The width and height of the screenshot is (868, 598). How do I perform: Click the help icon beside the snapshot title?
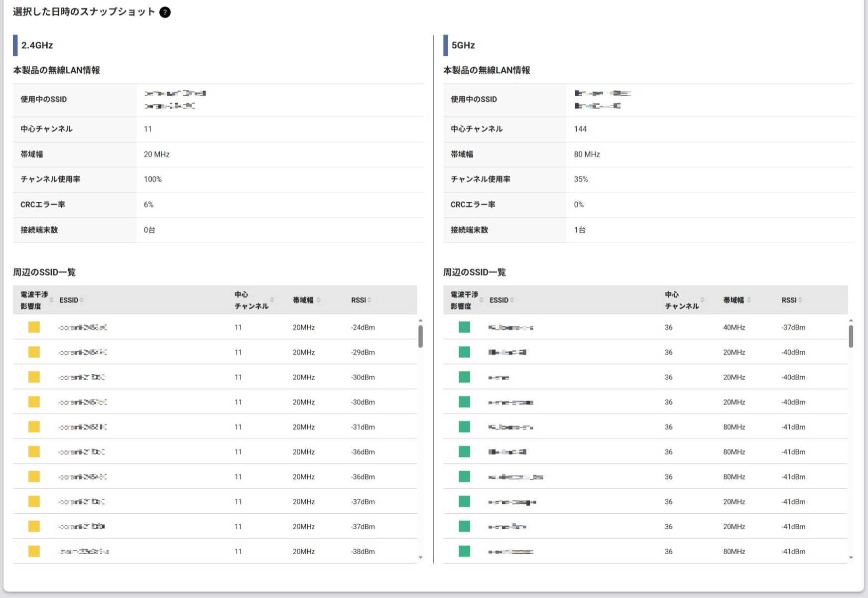click(165, 12)
